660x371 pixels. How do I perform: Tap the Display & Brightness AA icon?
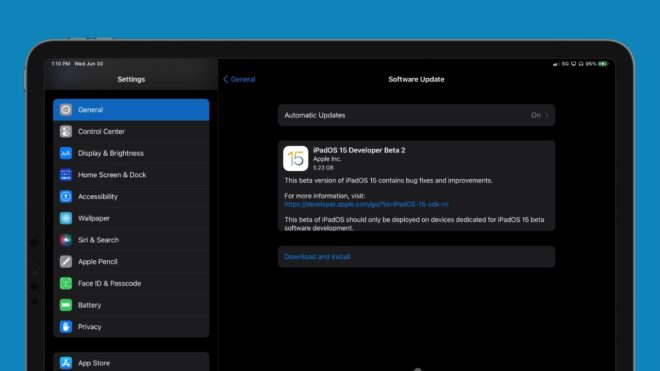point(66,153)
